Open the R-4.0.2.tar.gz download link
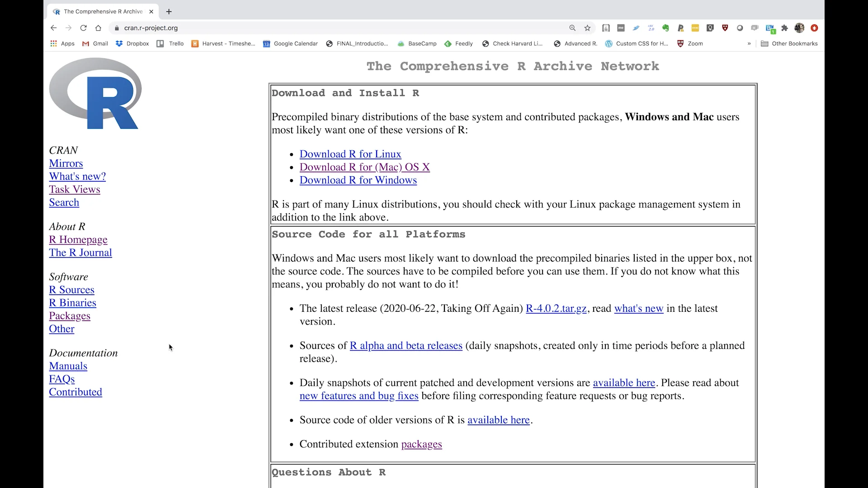 coord(556,308)
